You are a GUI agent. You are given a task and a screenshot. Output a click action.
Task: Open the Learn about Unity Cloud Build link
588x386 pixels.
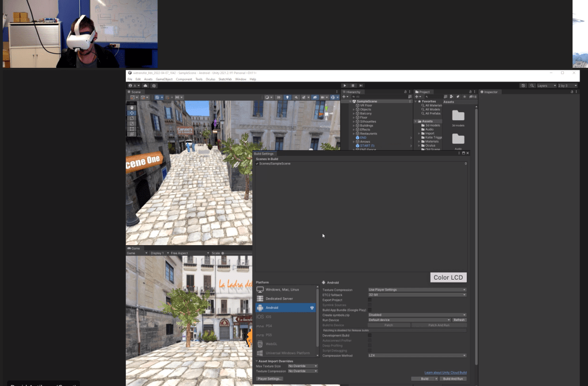(445, 373)
